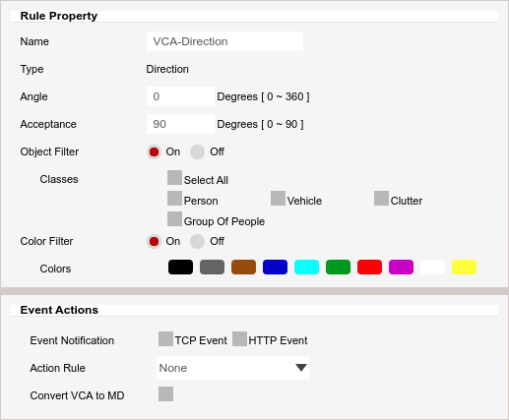509x420 pixels.
Task: Choose the magenta color swatch
Action: click(x=401, y=267)
